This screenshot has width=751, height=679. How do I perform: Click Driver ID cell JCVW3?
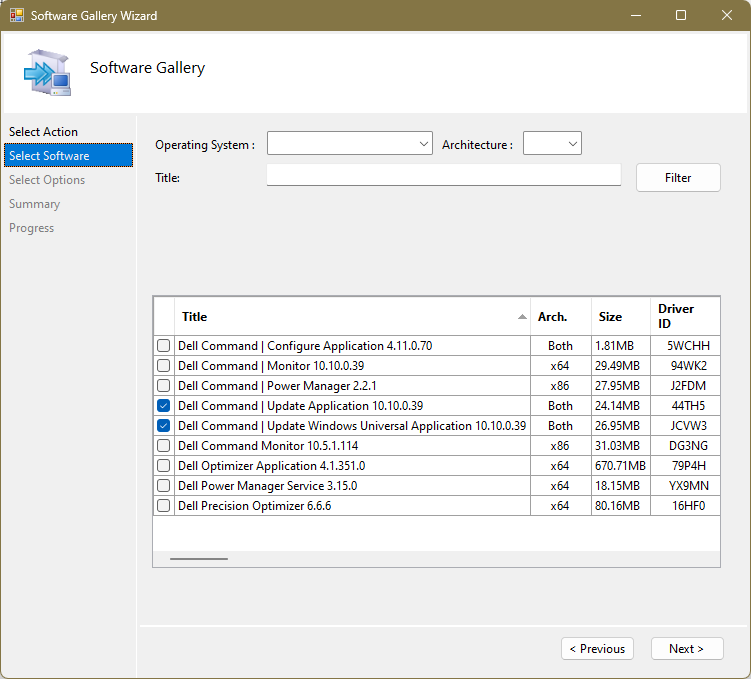[x=685, y=426]
